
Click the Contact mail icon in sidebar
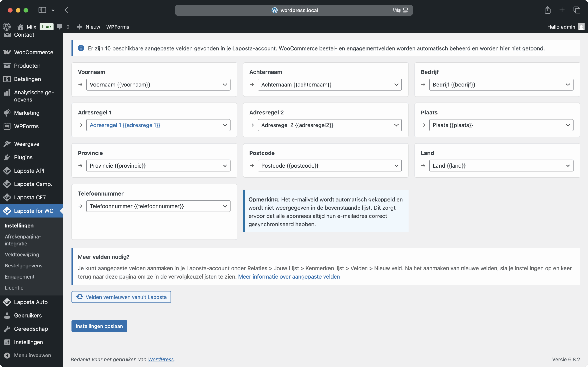7,35
